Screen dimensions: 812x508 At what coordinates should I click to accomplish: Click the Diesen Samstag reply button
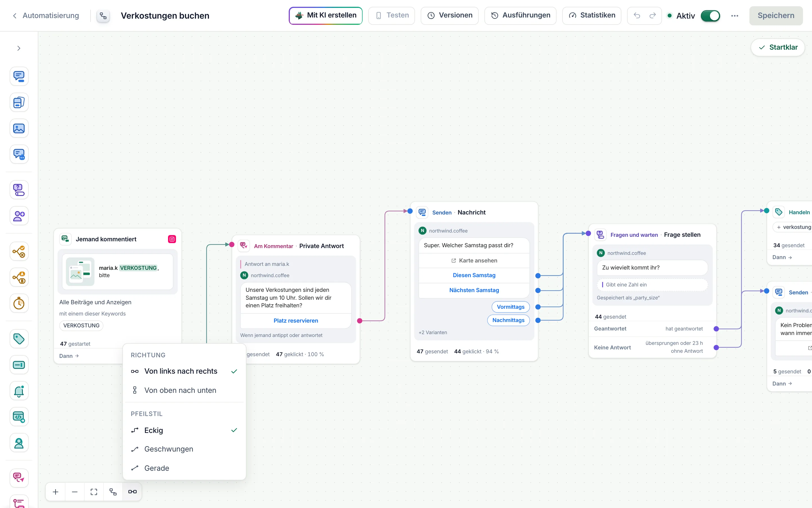pyautogui.click(x=474, y=275)
